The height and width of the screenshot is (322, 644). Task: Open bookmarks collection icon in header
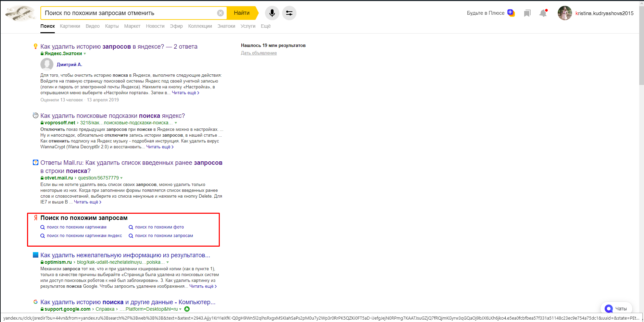coord(527,13)
